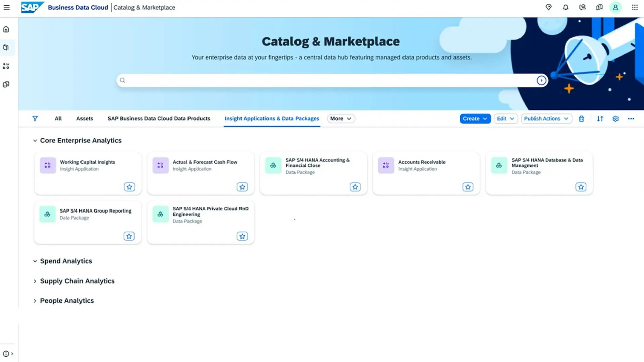Open SAP Business Data Cloud Data Products tab

[x=159, y=119]
